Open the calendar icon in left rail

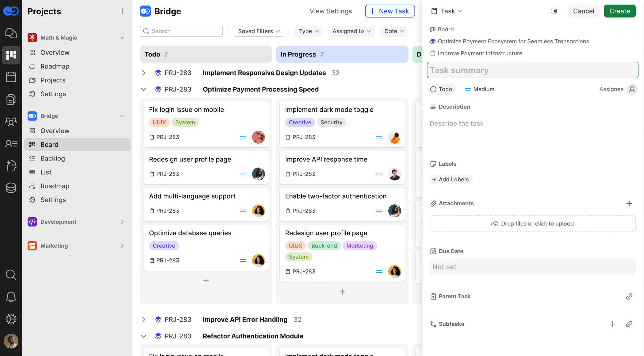point(11,77)
